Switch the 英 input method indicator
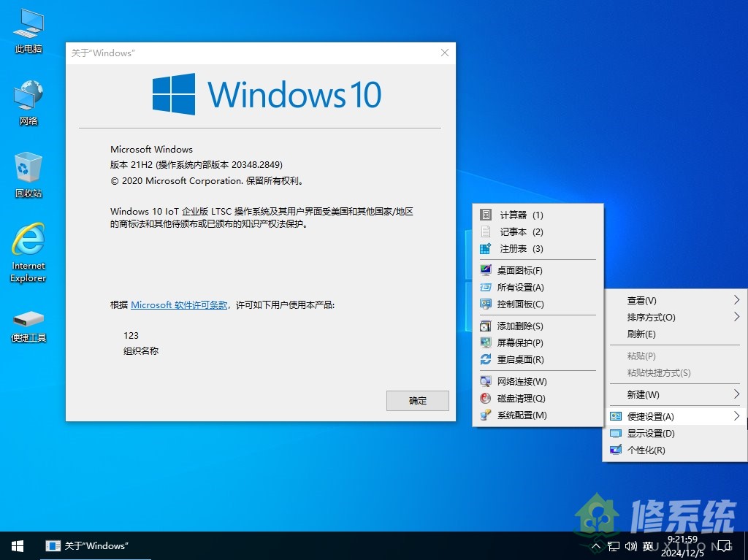Screen dimensions: 748x560 [648, 546]
